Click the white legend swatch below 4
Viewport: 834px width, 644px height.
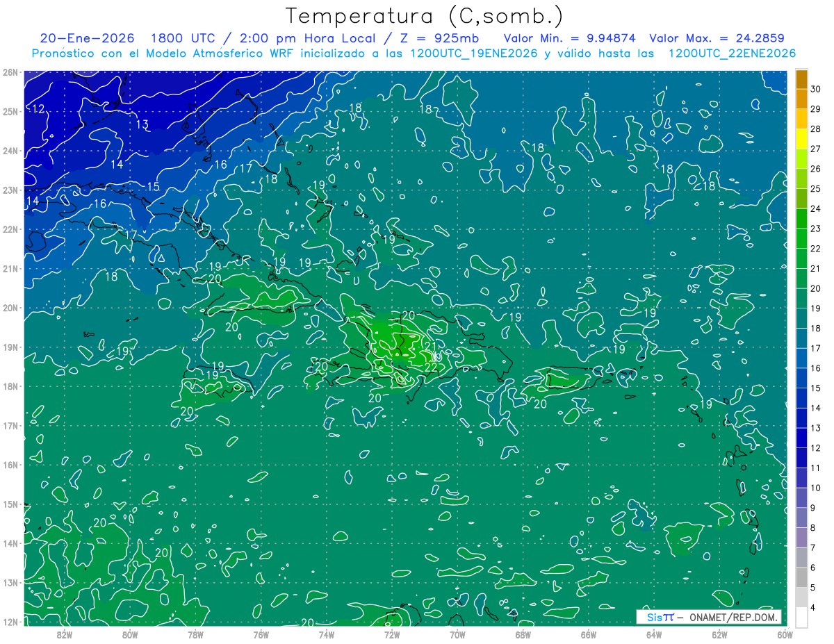[x=801, y=617]
